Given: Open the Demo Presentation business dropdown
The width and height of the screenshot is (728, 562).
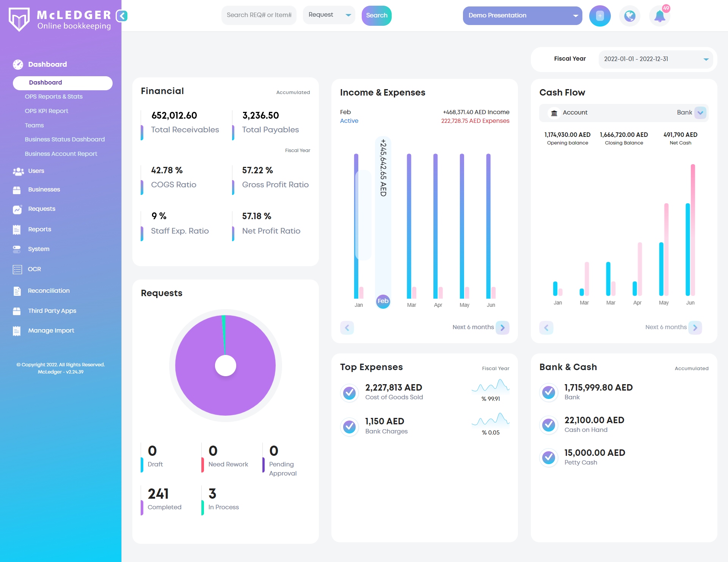Looking at the screenshot, I should click(x=522, y=16).
